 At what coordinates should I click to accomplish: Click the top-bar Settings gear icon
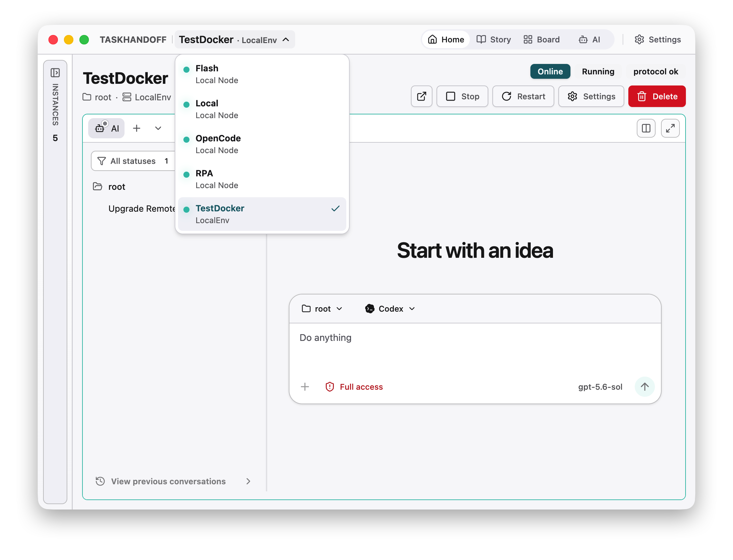pos(639,39)
